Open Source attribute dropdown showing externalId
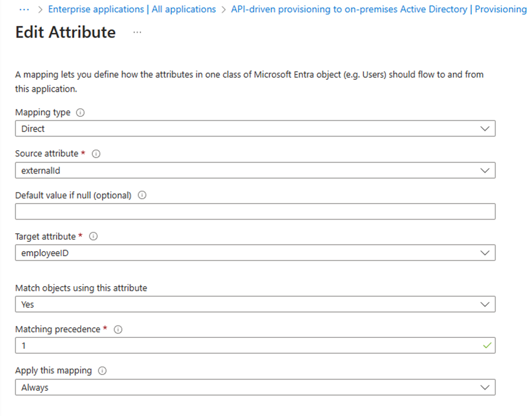The width and height of the screenshot is (532, 416). pyautogui.click(x=255, y=170)
